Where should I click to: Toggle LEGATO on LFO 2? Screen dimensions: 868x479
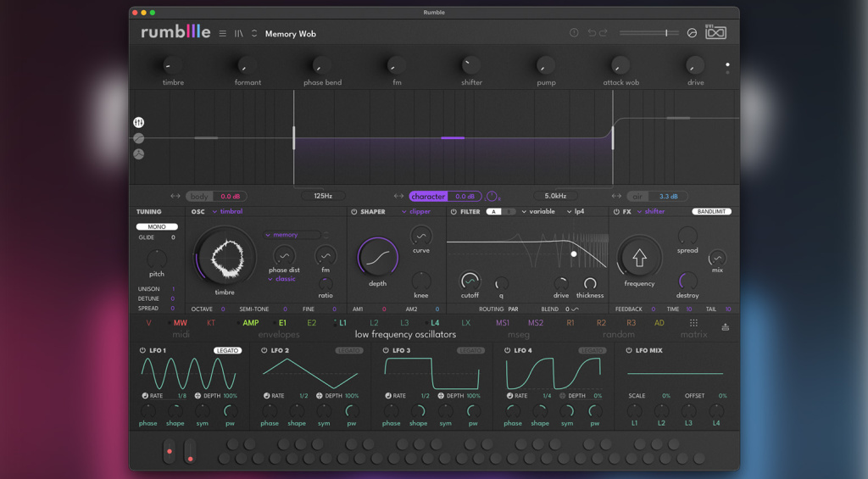point(348,350)
